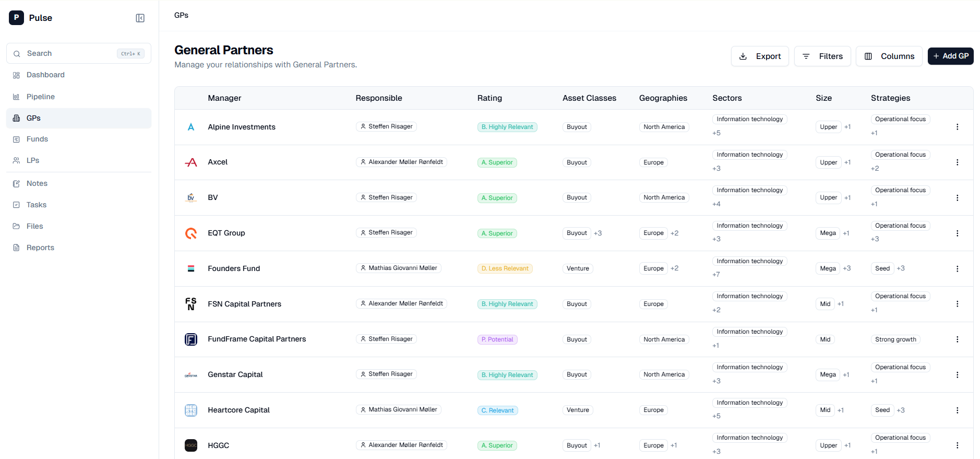The image size is (980, 459).
Task: Open row menu for Axcel
Action: click(x=957, y=162)
